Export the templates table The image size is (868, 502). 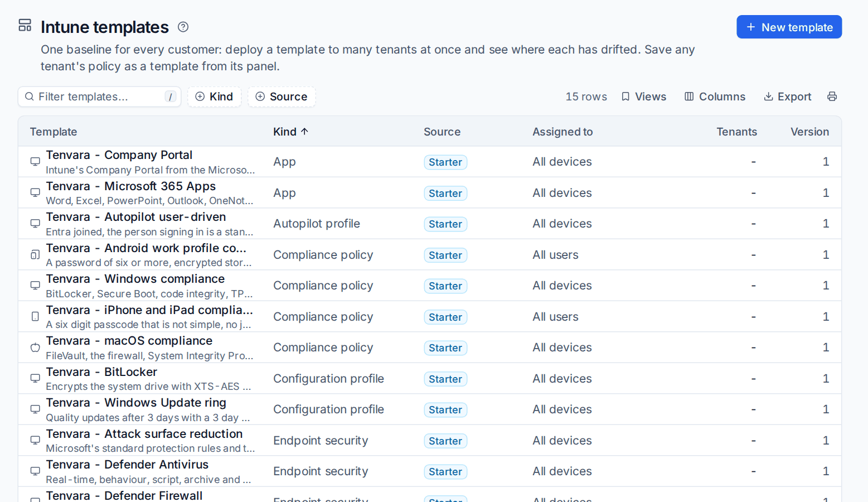[x=787, y=96]
